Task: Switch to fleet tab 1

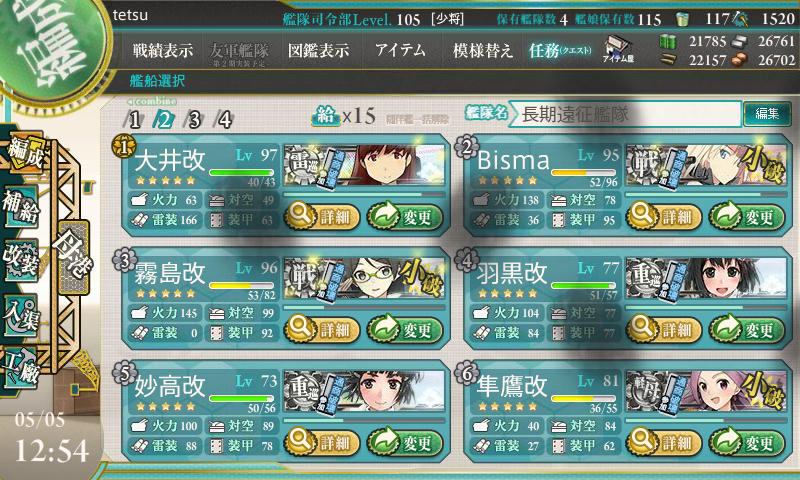Action: (x=134, y=119)
